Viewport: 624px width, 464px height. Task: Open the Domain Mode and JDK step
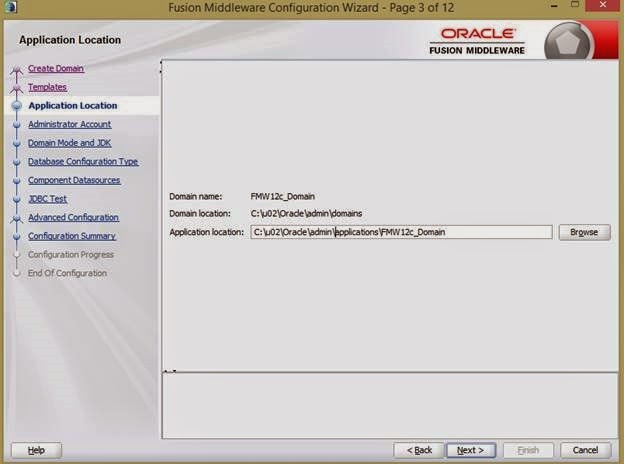coord(70,143)
